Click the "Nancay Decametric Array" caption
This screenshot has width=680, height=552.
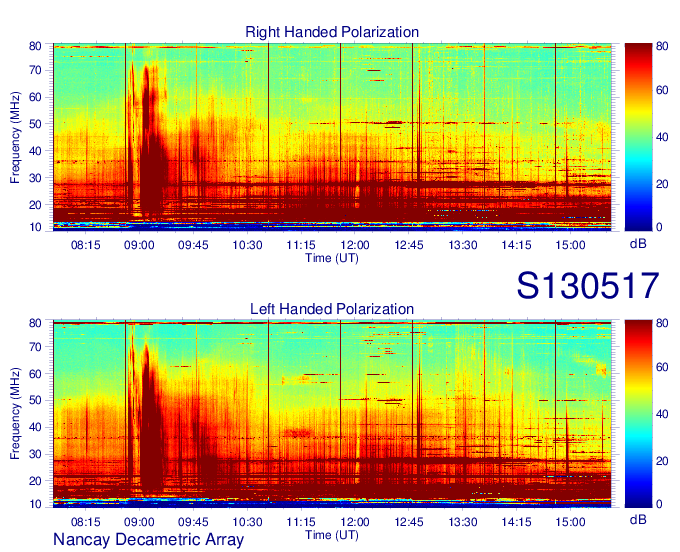[148, 540]
